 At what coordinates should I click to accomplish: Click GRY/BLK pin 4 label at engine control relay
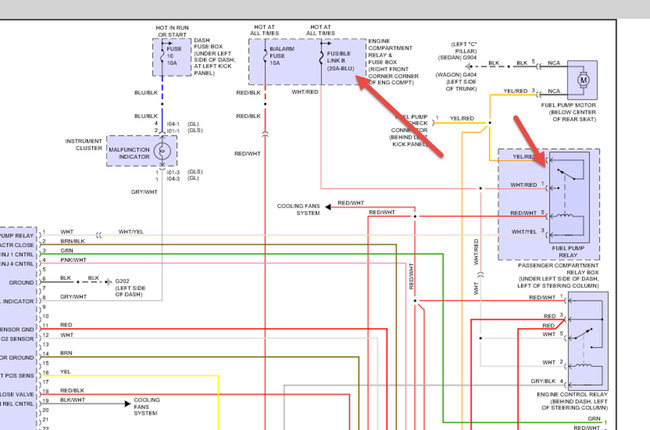point(543,381)
